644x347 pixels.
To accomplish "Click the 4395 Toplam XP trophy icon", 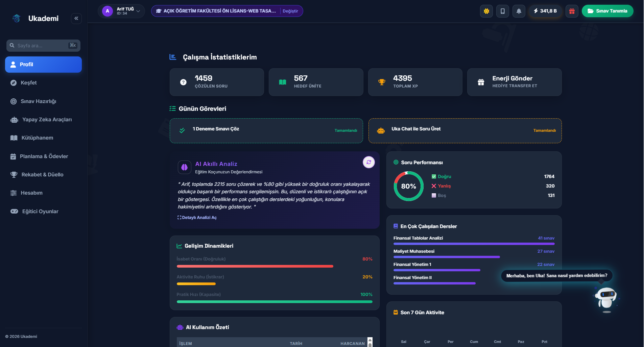I will (x=382, y=82).
